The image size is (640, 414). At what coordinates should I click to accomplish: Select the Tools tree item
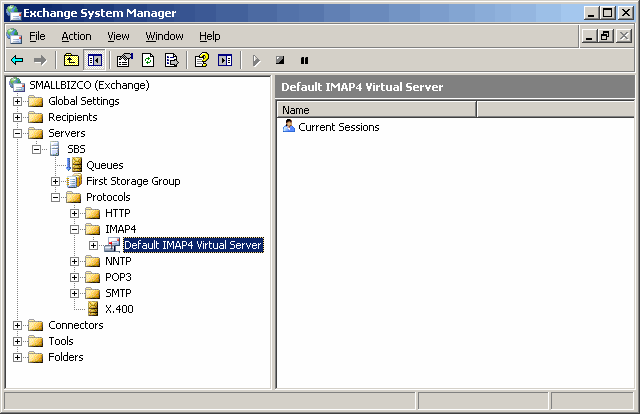tap(61, 341)
